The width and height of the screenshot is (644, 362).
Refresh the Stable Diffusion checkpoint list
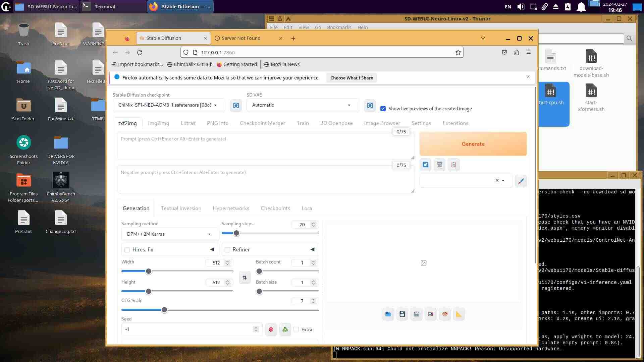coord(236,106)
